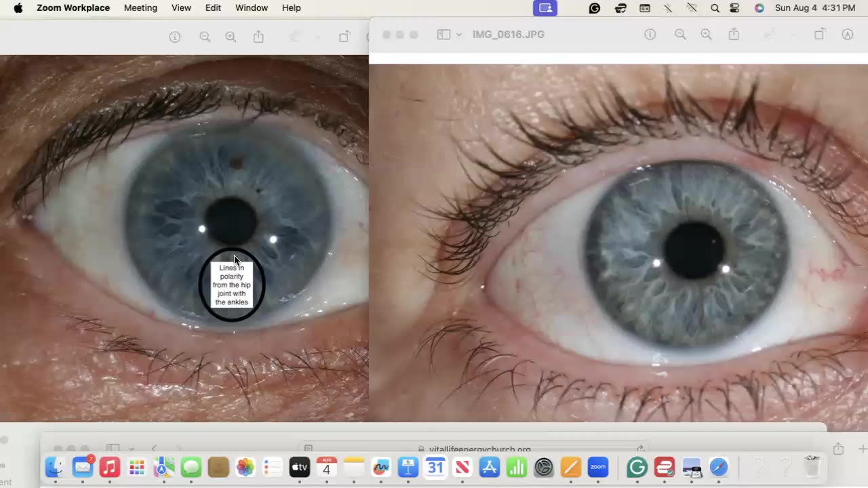This screenshot has height=488, width=868.
Task: Open Zoom app from the Dock
Action: [598, 467]
